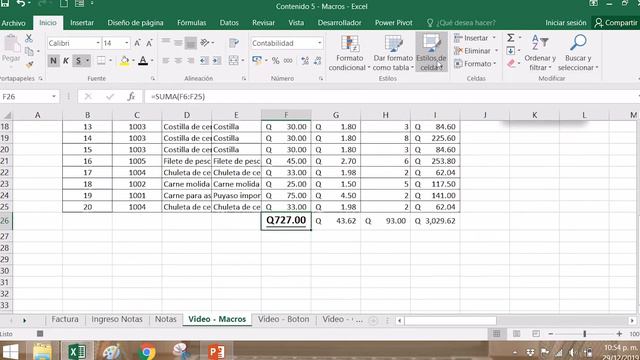Click the AutoSum sigma icon
Viewport: 640px width, 360px height.
(511, 38)
